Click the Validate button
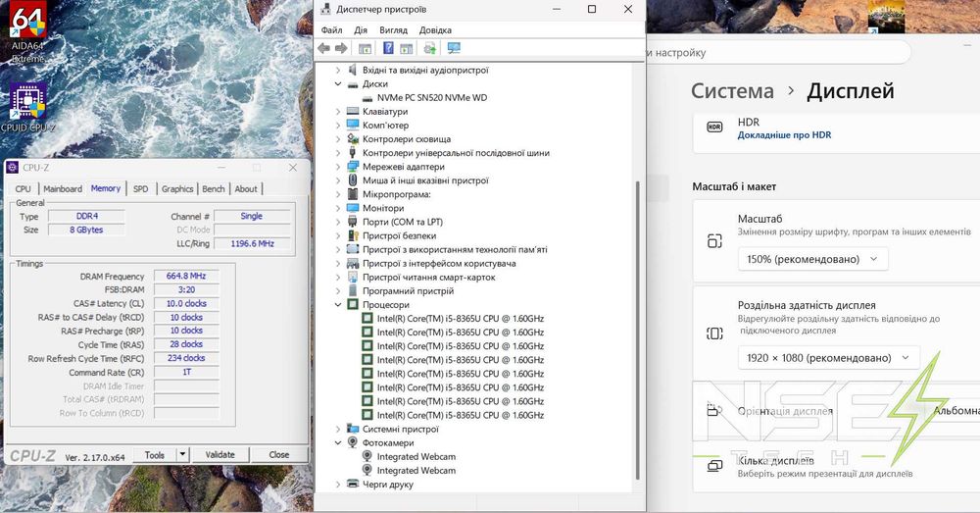Screen dimensions: 980x513 pos(220,455)
